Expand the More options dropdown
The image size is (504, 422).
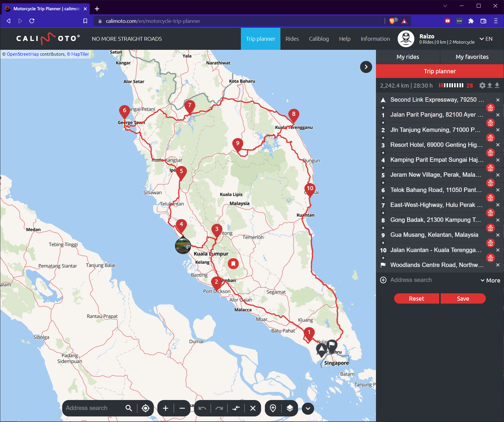click(x=490, y=280)
